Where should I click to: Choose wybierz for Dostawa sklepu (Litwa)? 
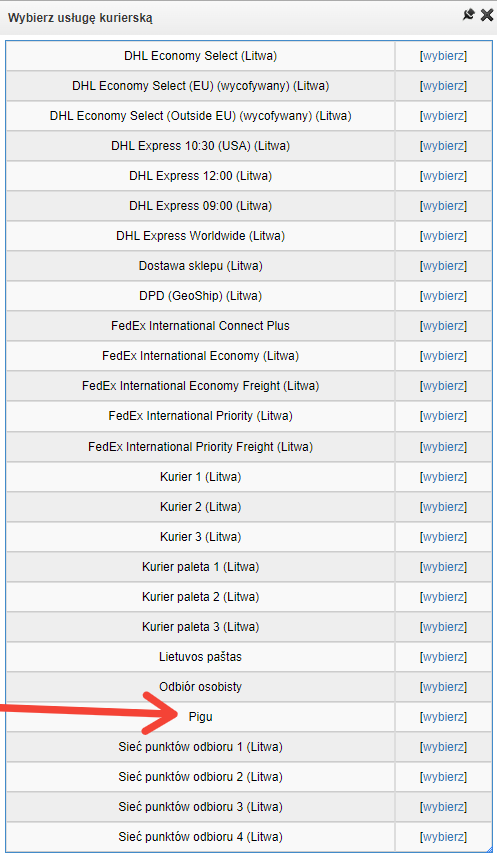tap(444, 266)
